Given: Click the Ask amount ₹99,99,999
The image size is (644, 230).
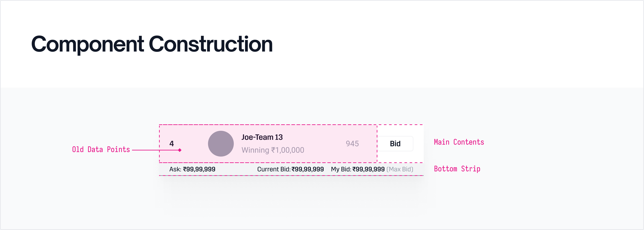Looking at the screenshot, I should click(199, 169).
